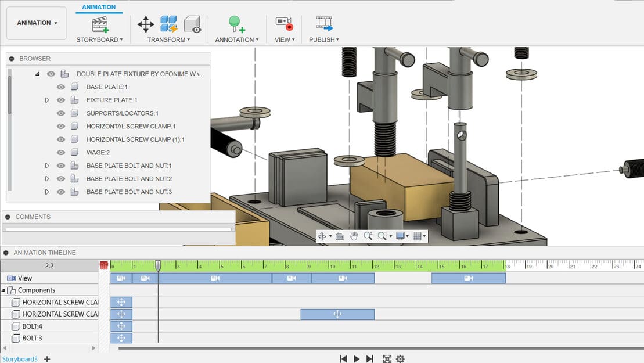Click the Fit icon near playback controls

click(387, 359)
